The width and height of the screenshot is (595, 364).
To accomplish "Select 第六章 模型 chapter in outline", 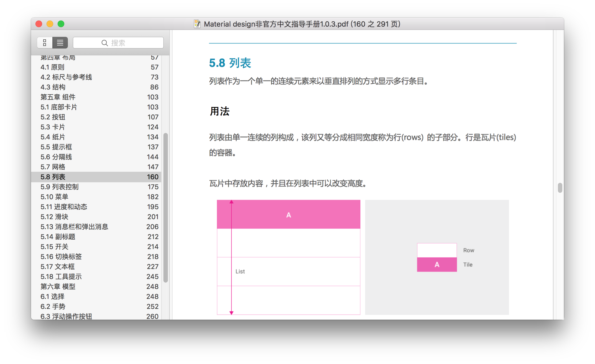I will point(58,287).
